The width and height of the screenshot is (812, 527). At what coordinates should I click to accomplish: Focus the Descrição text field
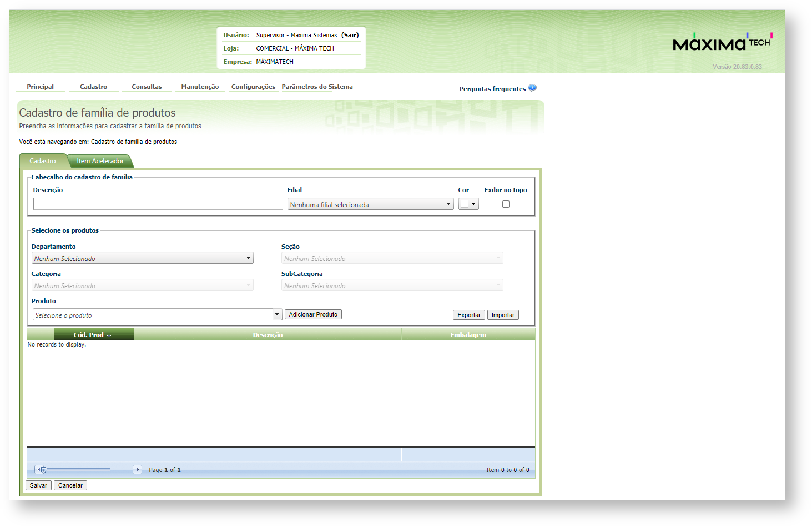point(158,204)
